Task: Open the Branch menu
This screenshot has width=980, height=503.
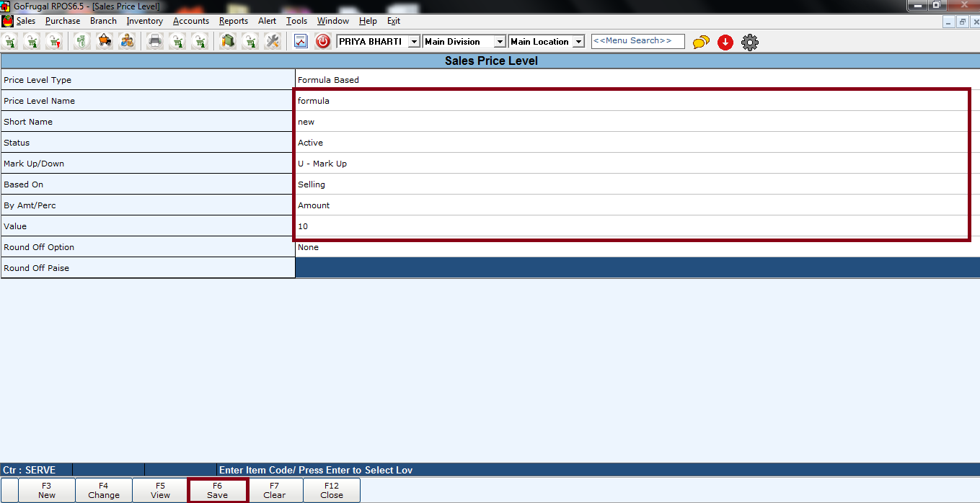Action: click(103, 21)
